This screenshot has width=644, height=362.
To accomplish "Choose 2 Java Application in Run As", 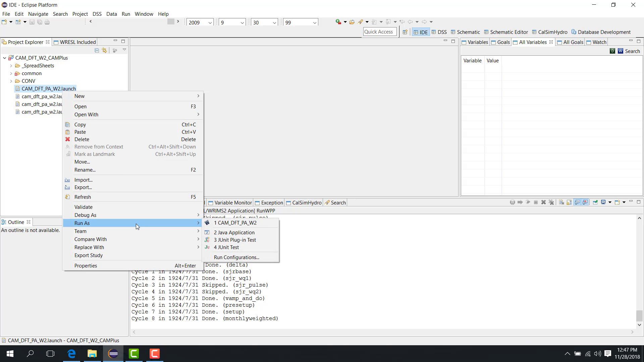I will coord(240,233).
